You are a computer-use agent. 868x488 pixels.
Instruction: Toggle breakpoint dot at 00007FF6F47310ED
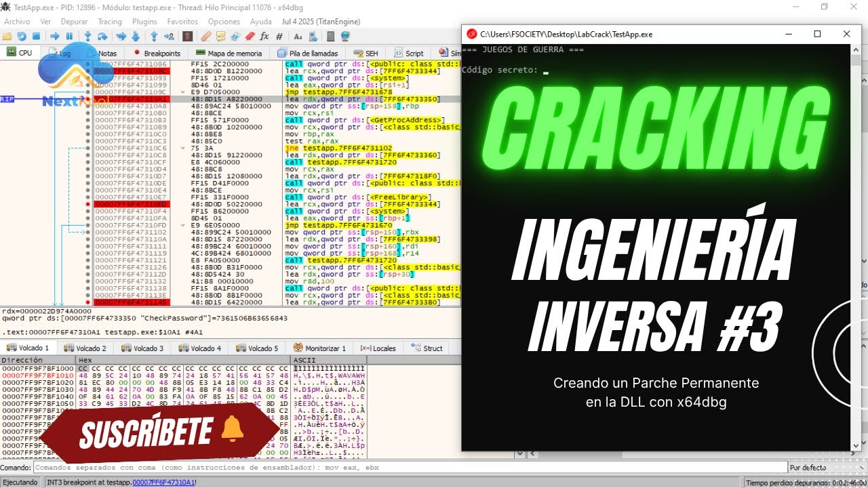tap(88, 204)
